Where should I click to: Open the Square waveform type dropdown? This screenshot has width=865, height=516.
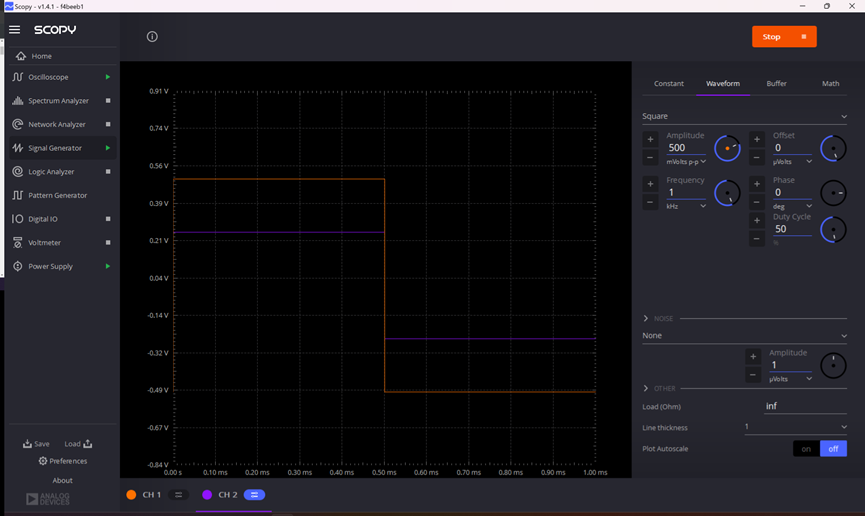[744, 116]
